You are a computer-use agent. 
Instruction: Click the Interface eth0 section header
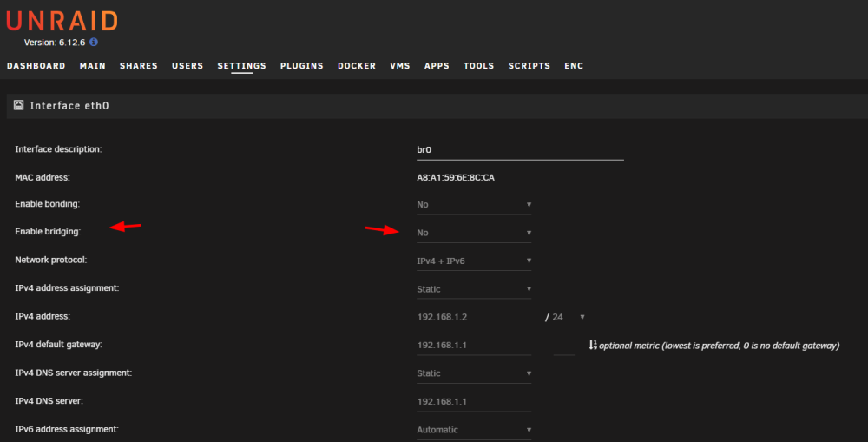[x=437, y=106]
